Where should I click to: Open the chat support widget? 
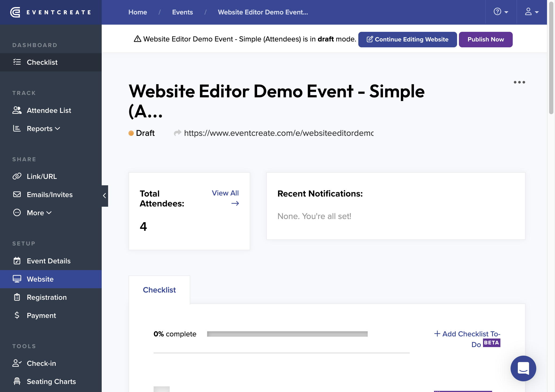[x=523, y=368]
